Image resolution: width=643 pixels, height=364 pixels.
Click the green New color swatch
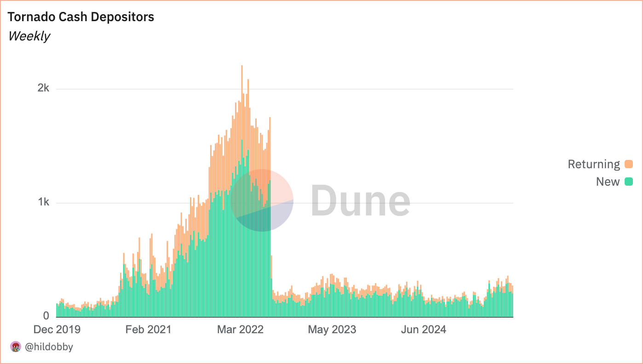(628, 182)
